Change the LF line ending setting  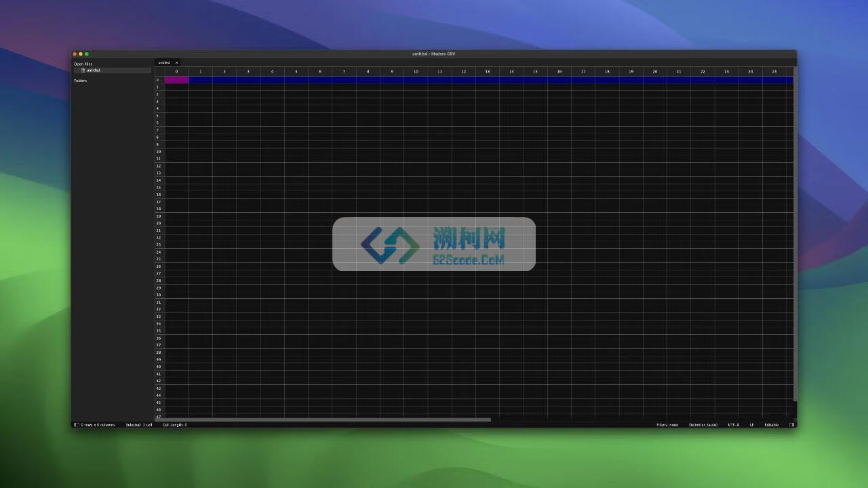click(x=751, y=425)
